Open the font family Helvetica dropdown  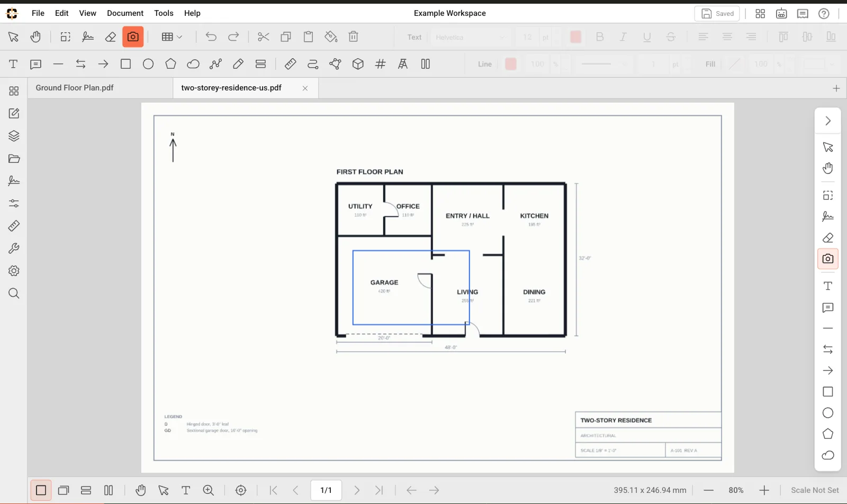(x=470, y=37)
